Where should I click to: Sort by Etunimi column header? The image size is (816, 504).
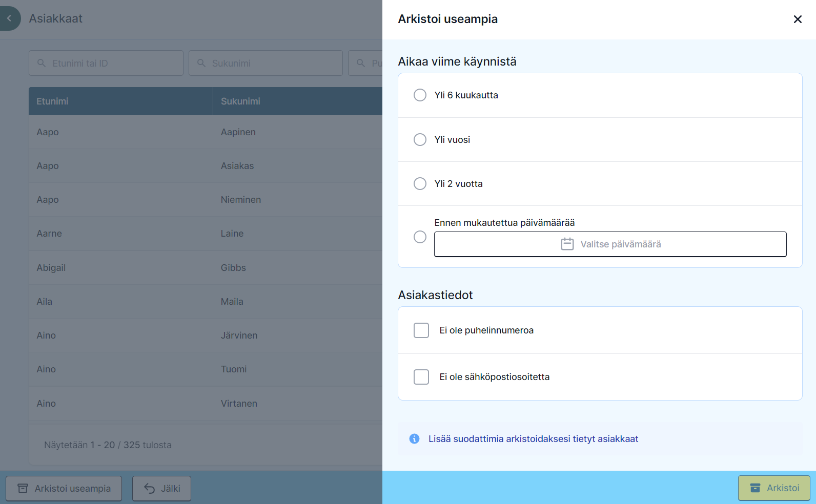pyautogui.click(x=120, y=101)
